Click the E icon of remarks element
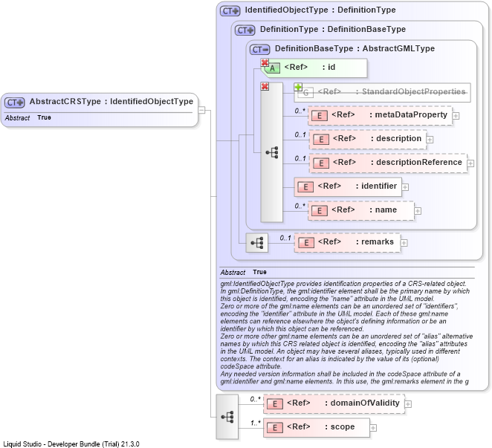492x448 pixels. pos(306,243)
